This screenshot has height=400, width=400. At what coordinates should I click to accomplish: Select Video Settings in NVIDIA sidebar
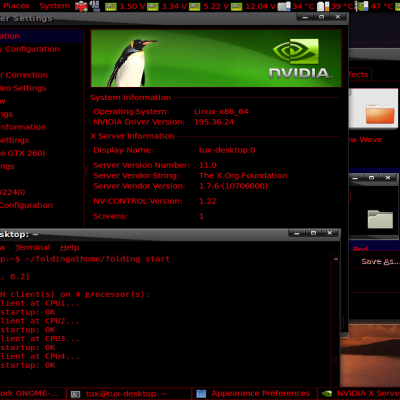click(23, 88)
